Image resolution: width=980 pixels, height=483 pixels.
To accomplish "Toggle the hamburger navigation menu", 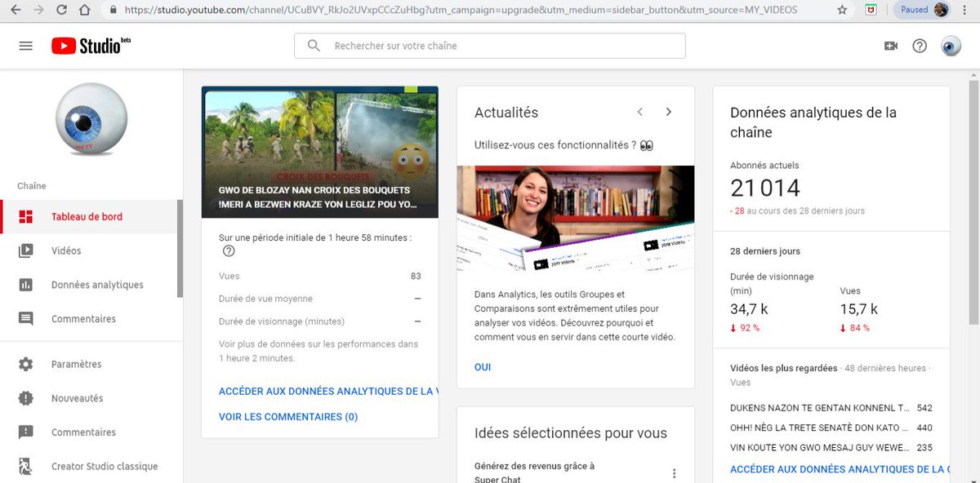I will 25,46.
